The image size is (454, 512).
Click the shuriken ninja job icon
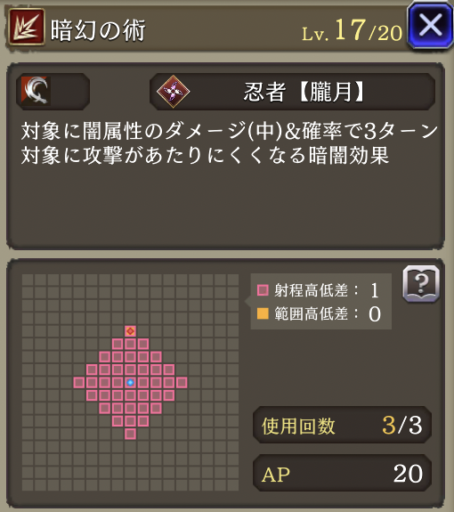pyautogui.click(x=173, y=92)
